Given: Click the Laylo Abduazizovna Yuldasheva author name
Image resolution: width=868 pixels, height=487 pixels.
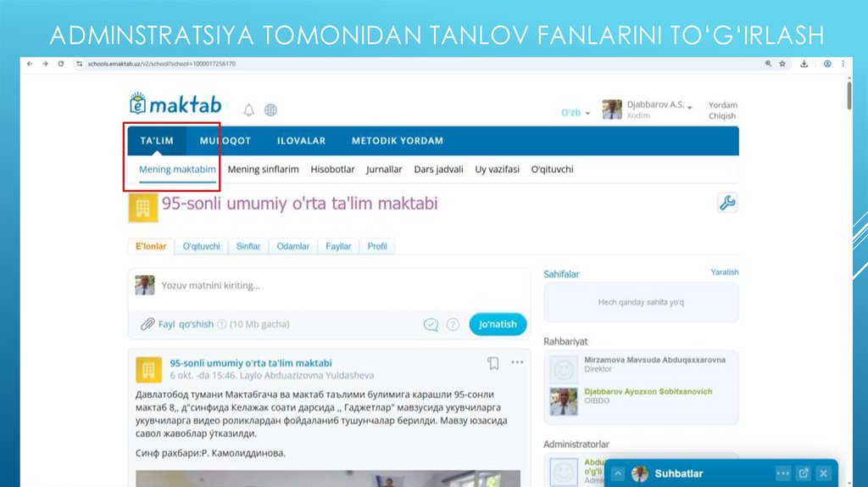Looking at the screenshot, I should click(x=306, y=375).
